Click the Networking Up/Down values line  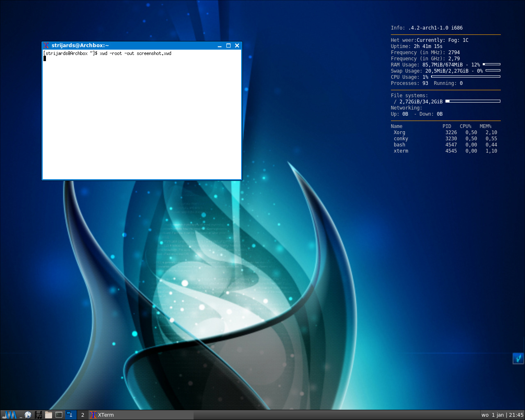coord(417,114)
